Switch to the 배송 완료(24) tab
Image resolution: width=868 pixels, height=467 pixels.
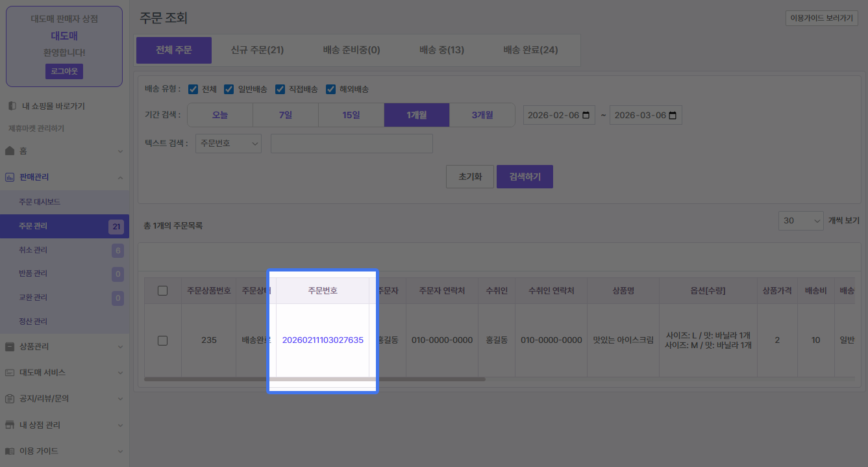pos(530,50)
